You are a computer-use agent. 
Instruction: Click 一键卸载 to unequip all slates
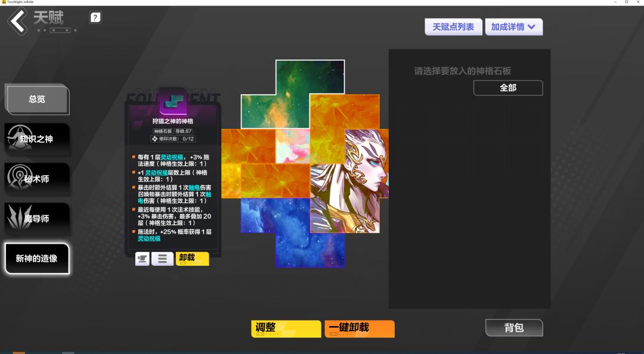coord(360,328)
